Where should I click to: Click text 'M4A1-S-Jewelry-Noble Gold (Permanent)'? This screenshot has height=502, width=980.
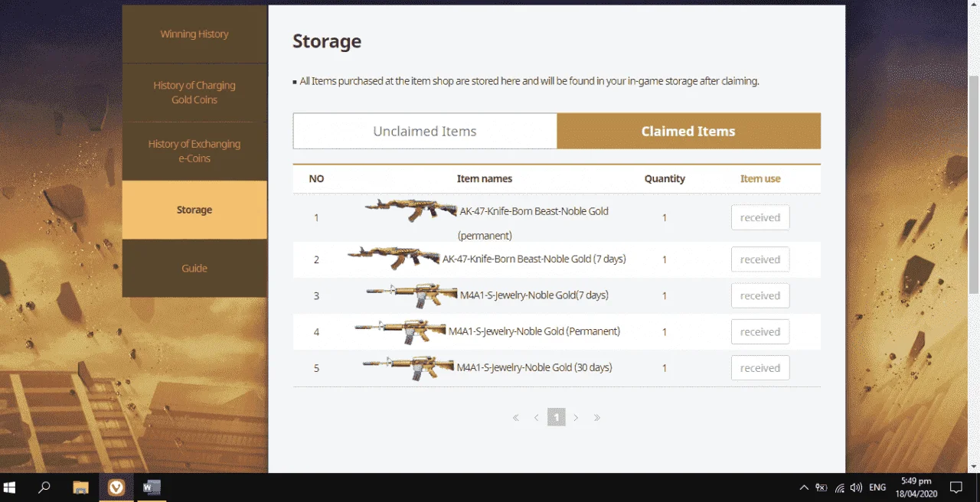point(534,331)
